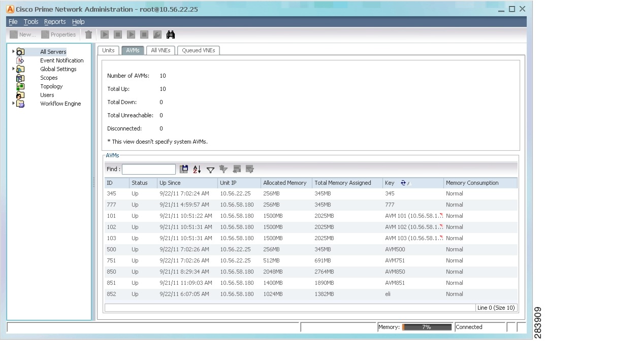Viewport: 640px width, 364px height.
Task: Click the wrench maintenance icon in the toolbar
Action: pyautogui.click(x=157, y=35)
